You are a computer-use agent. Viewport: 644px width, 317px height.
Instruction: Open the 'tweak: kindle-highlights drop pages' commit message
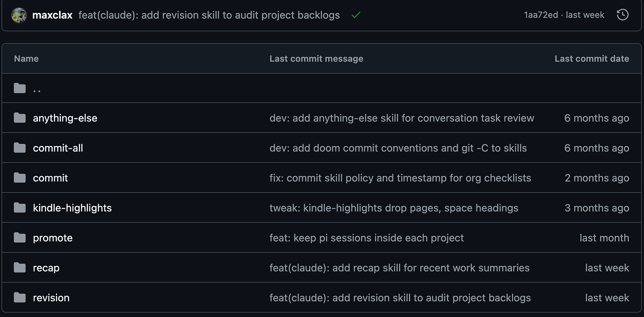click(x=394, y=208)
